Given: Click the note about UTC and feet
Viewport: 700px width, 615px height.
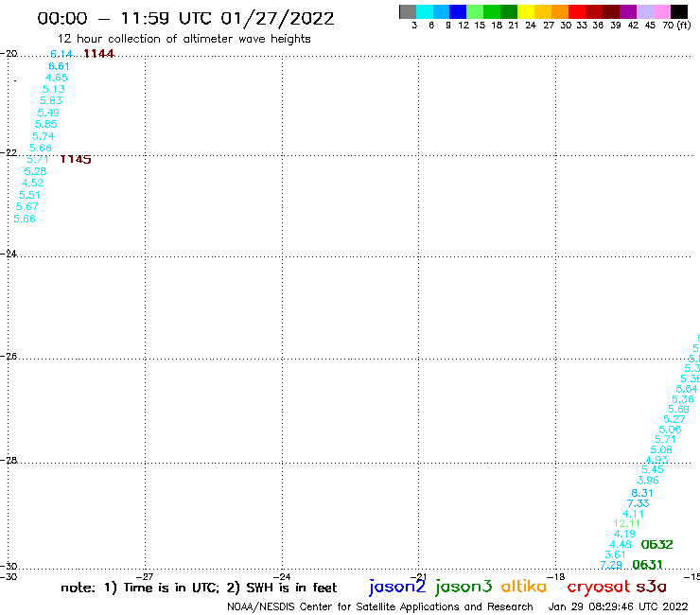Looking at the screenshot, I should (199, 588).
